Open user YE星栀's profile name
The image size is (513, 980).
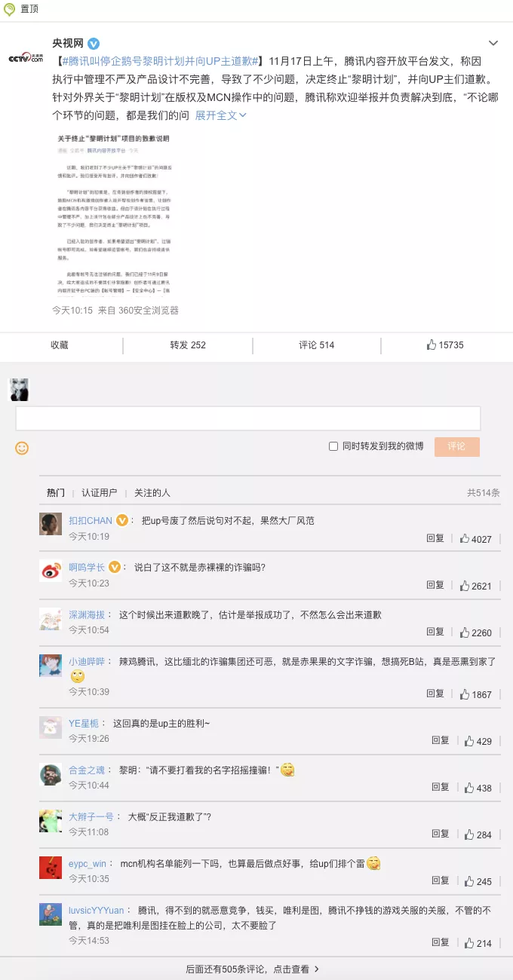pos(84,723)
